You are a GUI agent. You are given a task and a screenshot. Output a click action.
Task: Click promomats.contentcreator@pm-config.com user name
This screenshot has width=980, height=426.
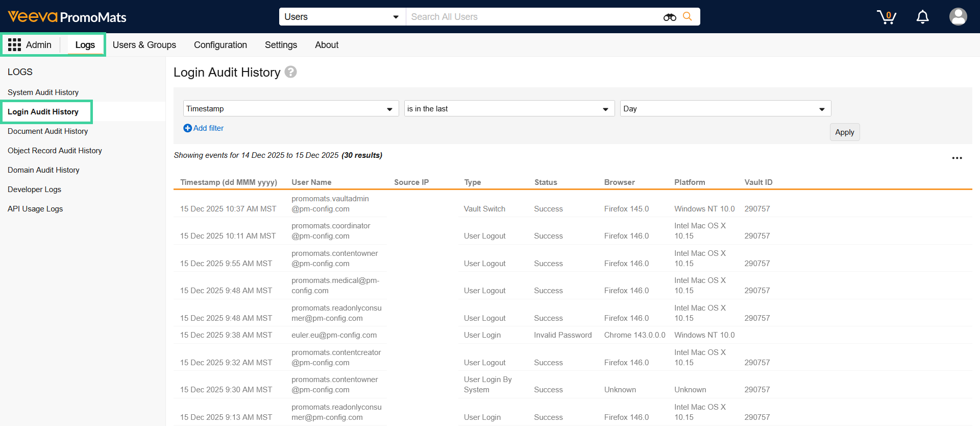click(336, 358)
